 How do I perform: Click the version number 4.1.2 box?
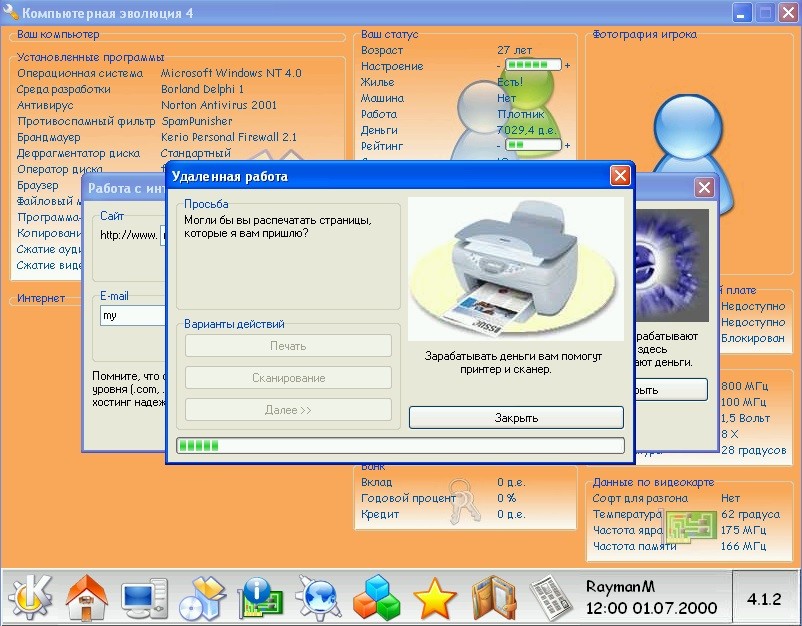tap(764, 598)
